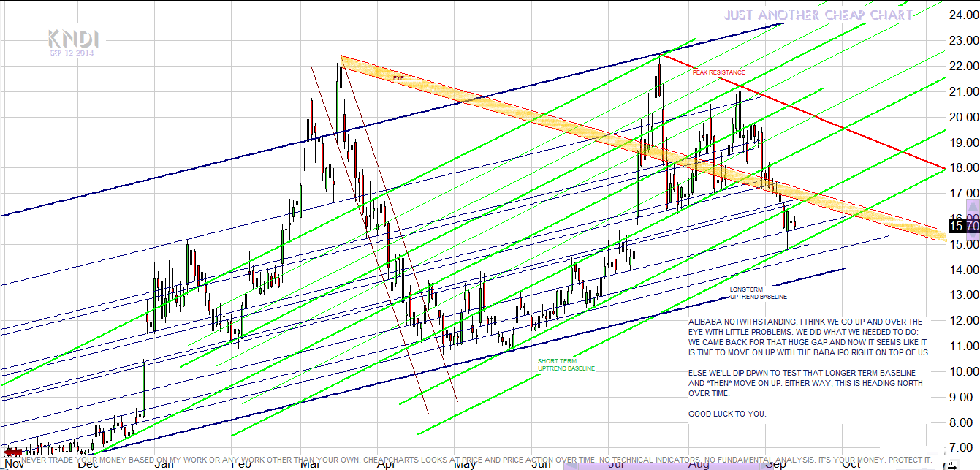The image size is (980, 470).
Task: Click the 15.70 current price tag
Action: click(962, 227)
